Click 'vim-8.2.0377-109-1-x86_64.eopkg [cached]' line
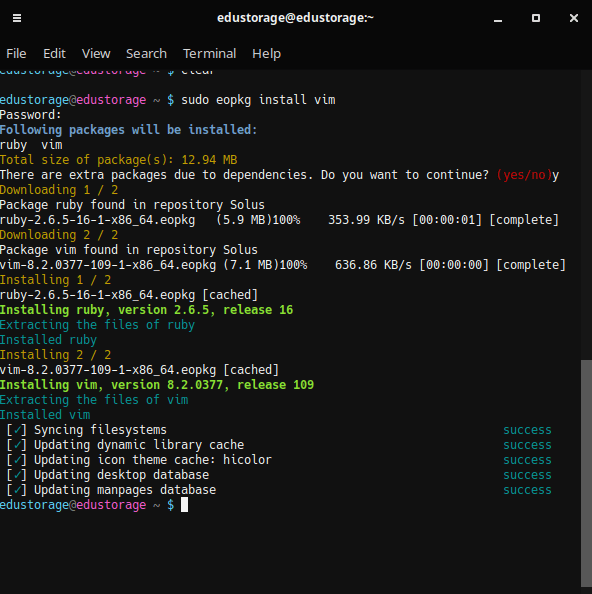The width and height of the screenshot is (592, 594). [139, 370]
